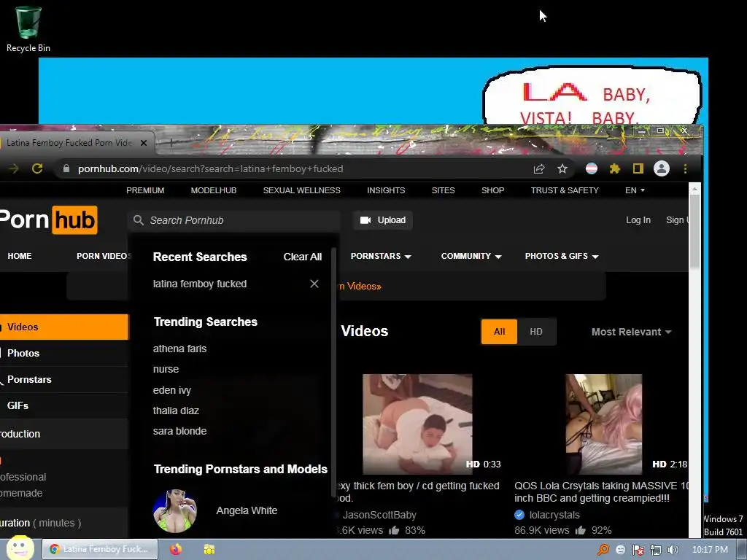
Task: Select the Pornstars sidebar tab
Action: click(x=64, y=379)
